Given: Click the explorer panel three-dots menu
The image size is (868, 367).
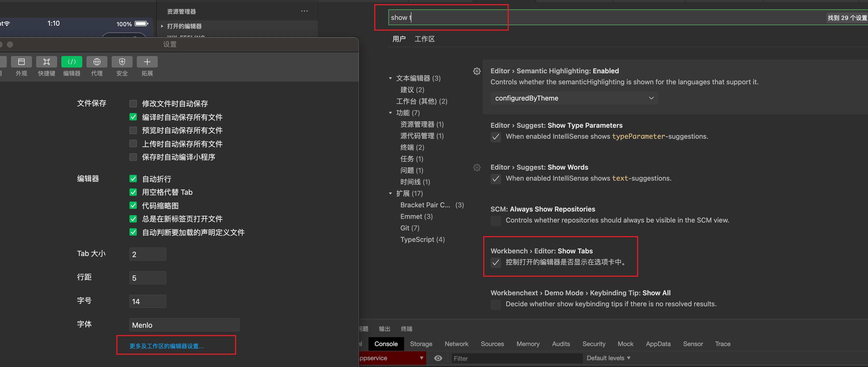Looking at the screenshot, I should [304, 11].
